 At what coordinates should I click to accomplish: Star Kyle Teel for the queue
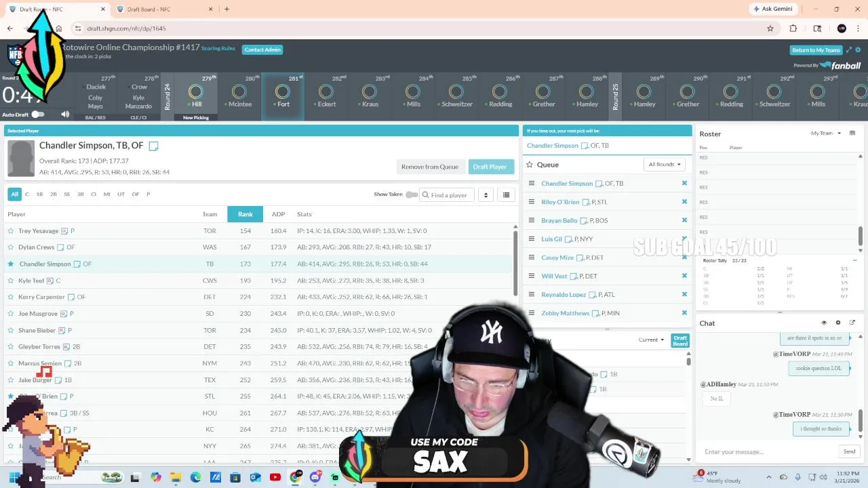tap(11, 281)
